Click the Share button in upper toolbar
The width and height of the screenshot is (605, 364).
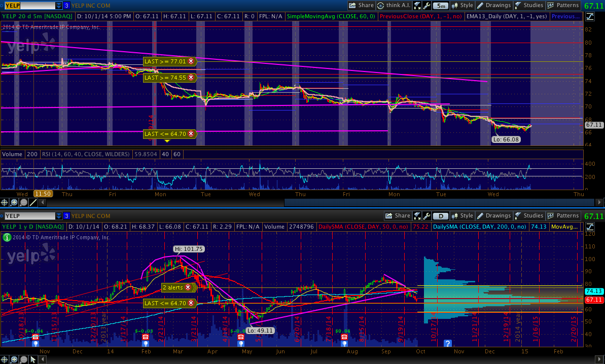point(361,6)
